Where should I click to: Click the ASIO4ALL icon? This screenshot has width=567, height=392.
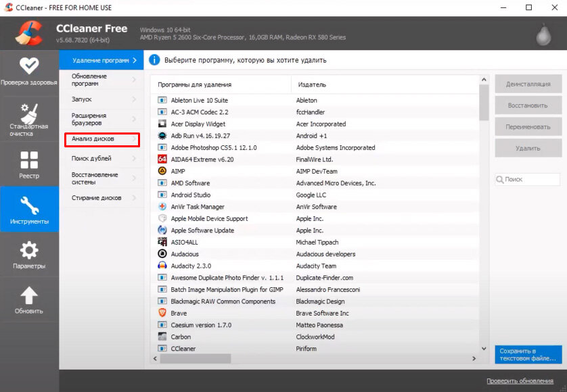[162, 242]
